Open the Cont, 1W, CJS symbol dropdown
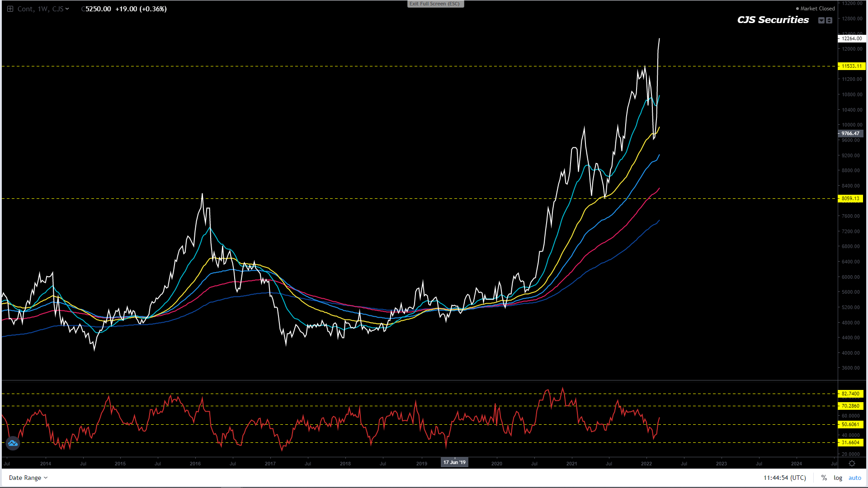 [x=43, y=9]
